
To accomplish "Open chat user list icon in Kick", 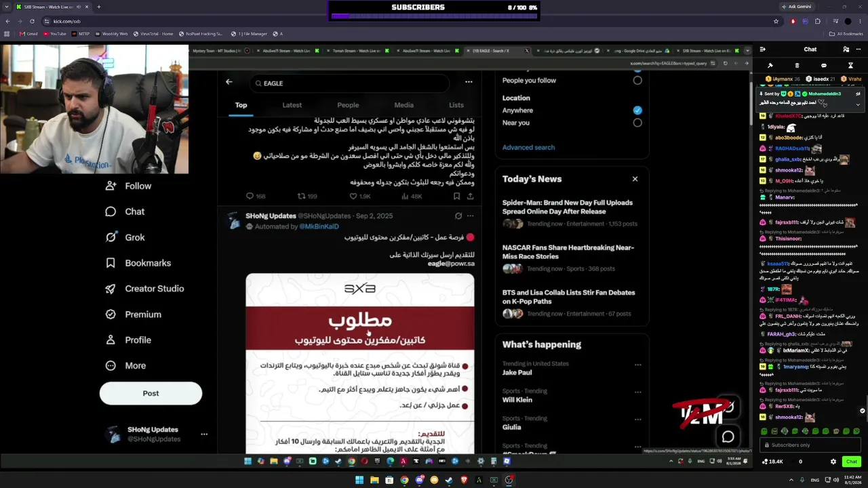I will [x=846, y=49].
